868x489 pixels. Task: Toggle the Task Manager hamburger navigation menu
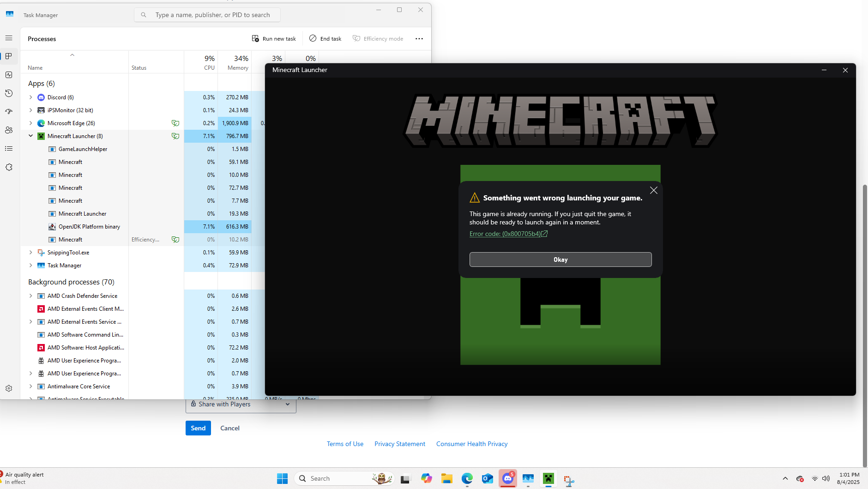tap(9, 38)
